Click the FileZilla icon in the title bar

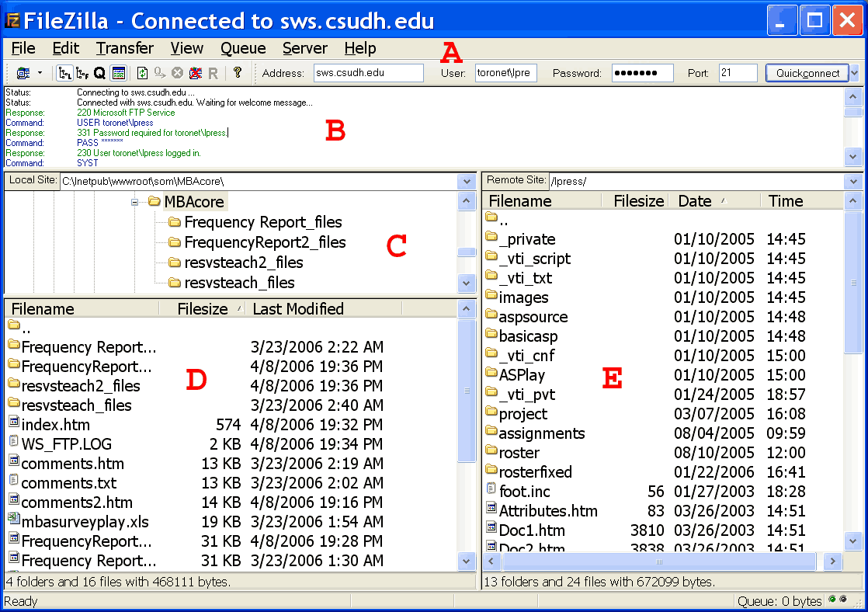(x=12, y=20)
